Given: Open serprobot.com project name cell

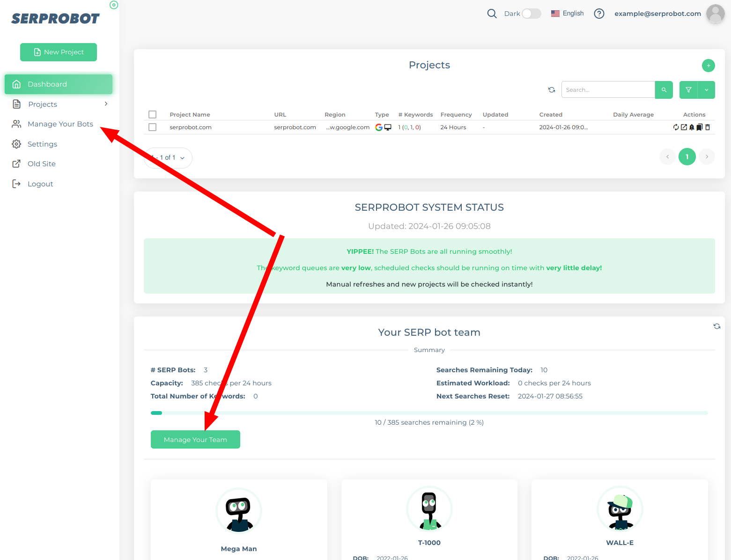Looking at the screenshot, I should tap(191, 127).
